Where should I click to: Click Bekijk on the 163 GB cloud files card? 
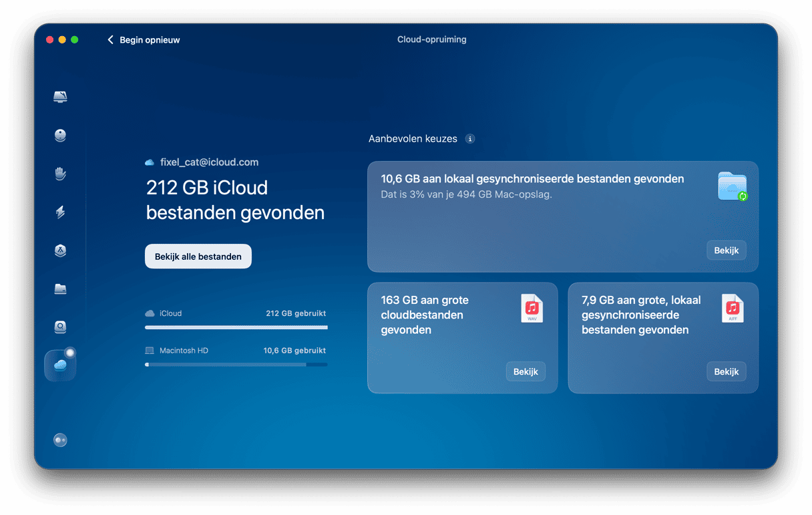[526, 371]
